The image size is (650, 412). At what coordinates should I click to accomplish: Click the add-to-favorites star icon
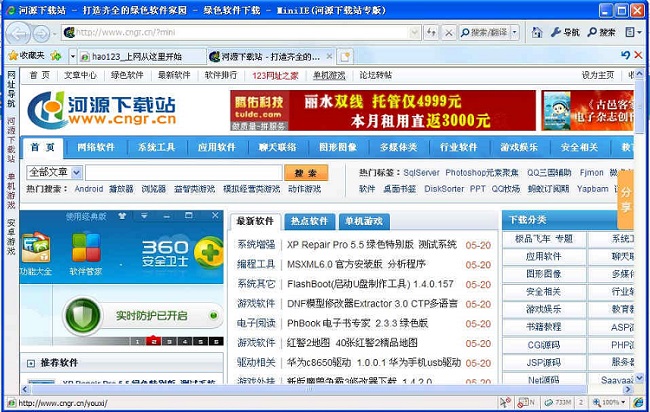pos(56,56)
